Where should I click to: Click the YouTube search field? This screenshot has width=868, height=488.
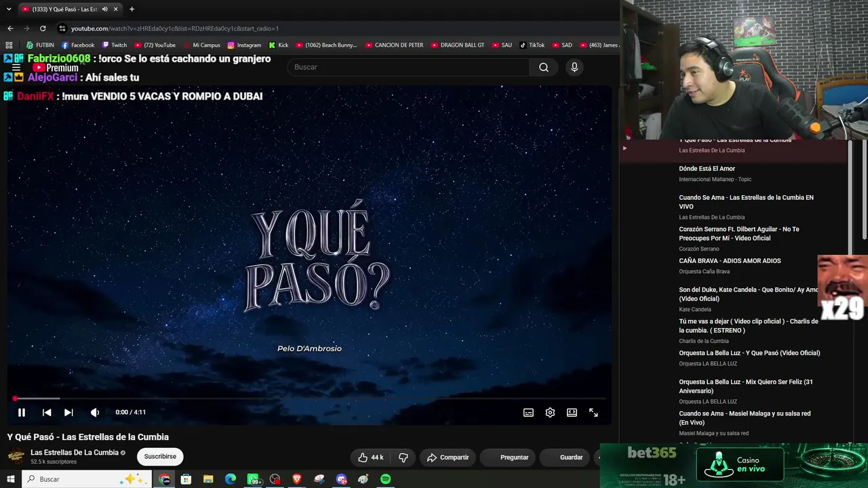pyautogui.click(x=409, y=67)
